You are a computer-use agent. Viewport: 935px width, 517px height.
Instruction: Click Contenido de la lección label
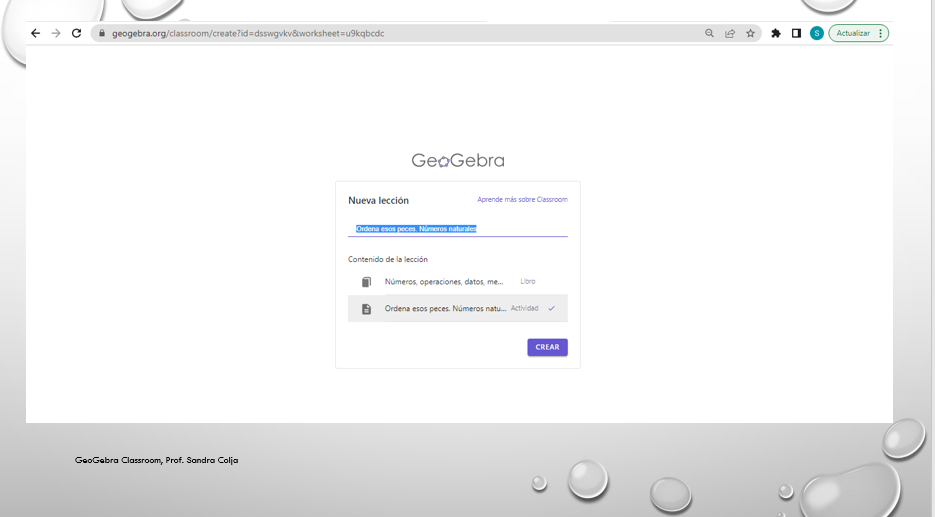click(388, 259)
